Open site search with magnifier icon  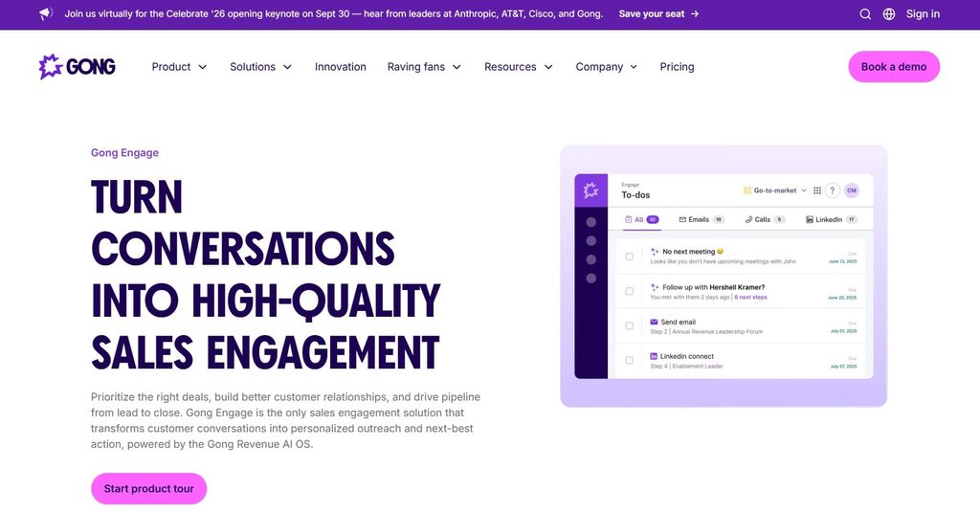click(865, 13)
